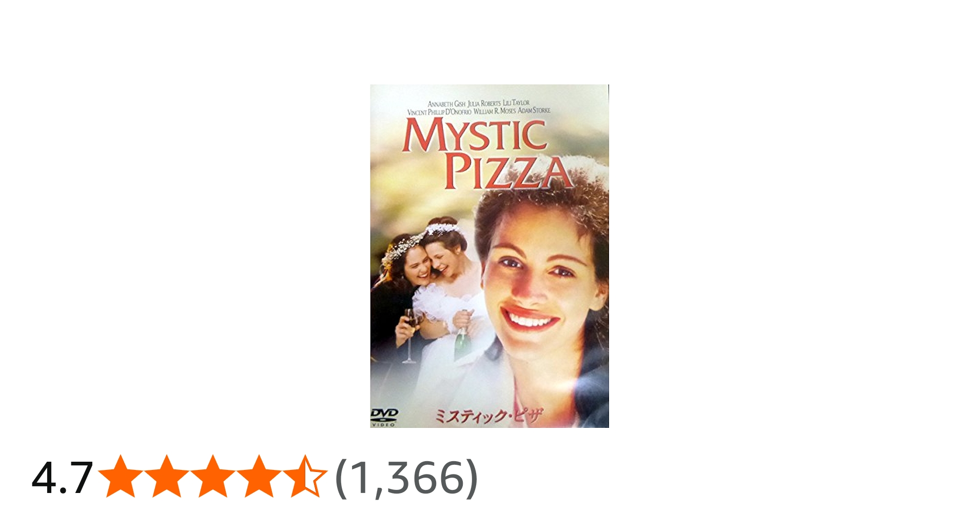Click the red MYSTIC title word
The image size is (980, 513).
(x=475, y=135)
